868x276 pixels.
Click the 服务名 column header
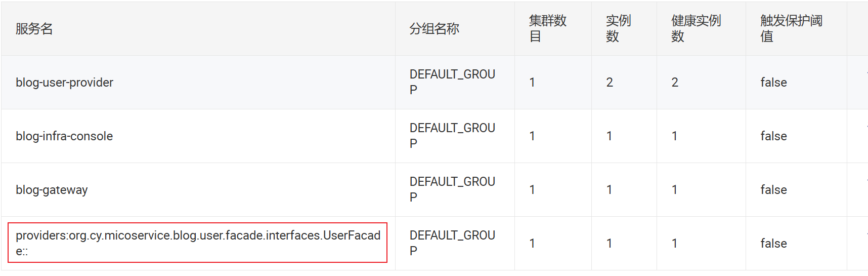tap(34, 29)
